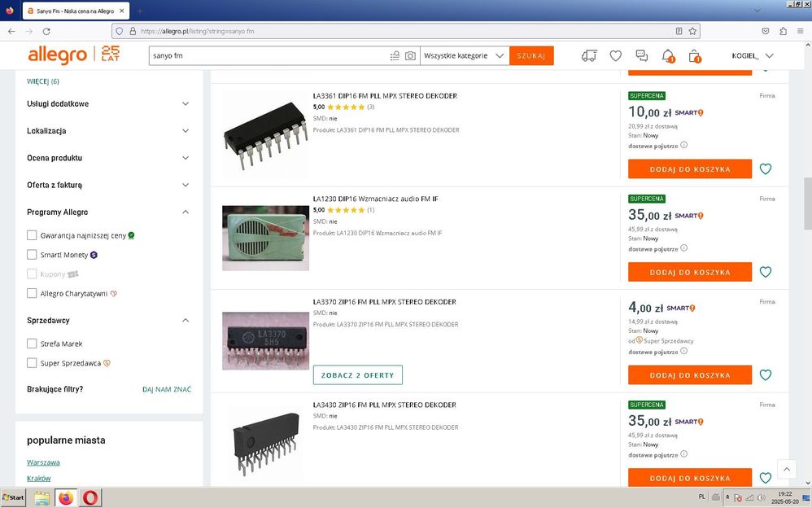Click ZOBACZ 2 OFERTY button
Viewport: 812px width, 508px height.
point(358,374)
